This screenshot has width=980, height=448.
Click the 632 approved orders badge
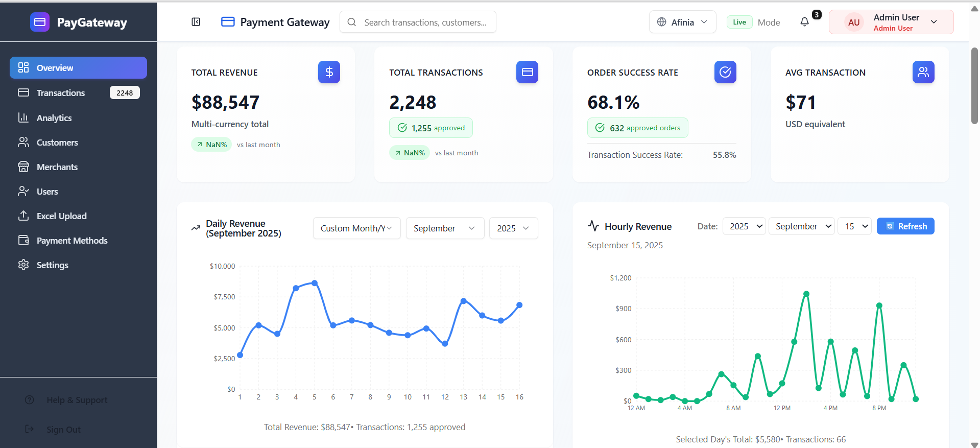coord(637,128)
